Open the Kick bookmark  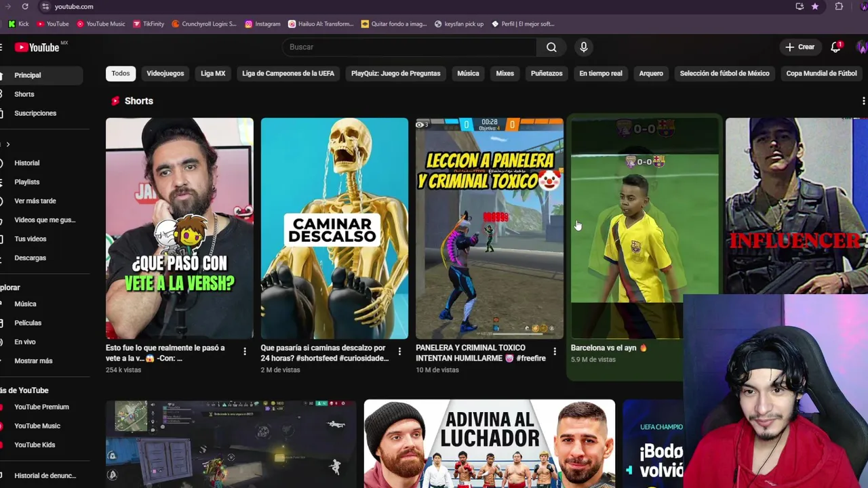click(19, 24)
